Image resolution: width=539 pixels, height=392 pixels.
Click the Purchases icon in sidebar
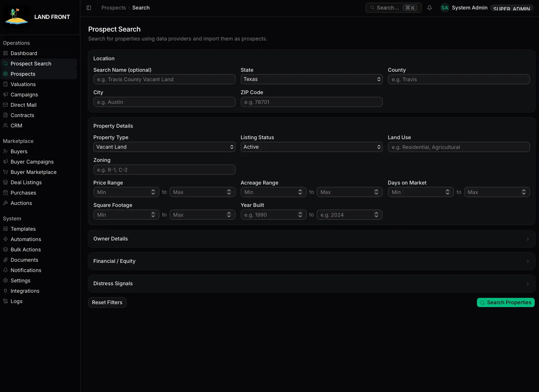point(5,193)
